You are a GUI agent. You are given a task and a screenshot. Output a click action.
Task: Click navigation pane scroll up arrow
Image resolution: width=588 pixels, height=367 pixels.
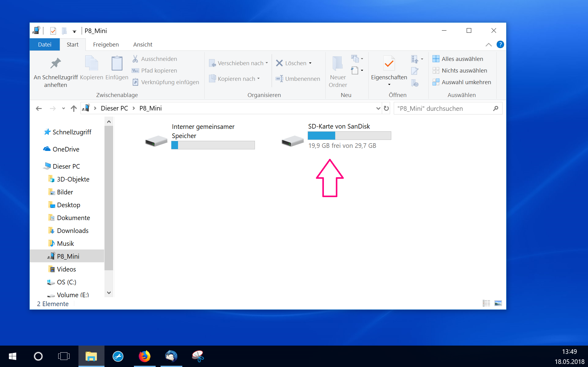tap(109, 122)
